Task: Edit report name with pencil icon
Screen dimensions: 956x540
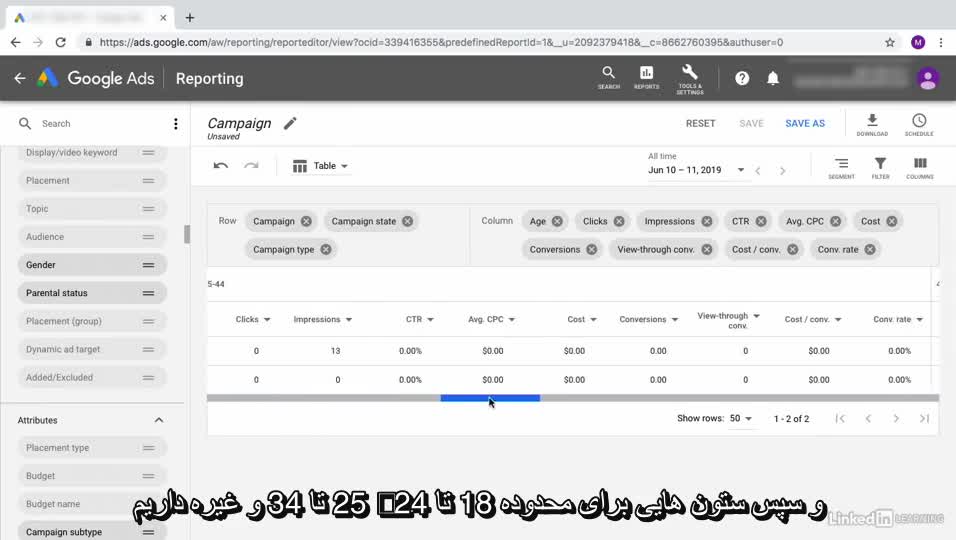Action: (x=290, y=123)
